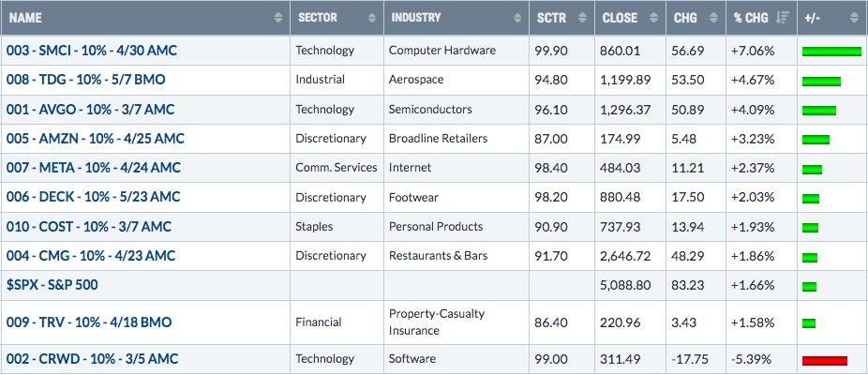Click SECTOR column sort arrows icon
Screen dimensions: 868x375
pyautogui.click(x=372, y=18)
